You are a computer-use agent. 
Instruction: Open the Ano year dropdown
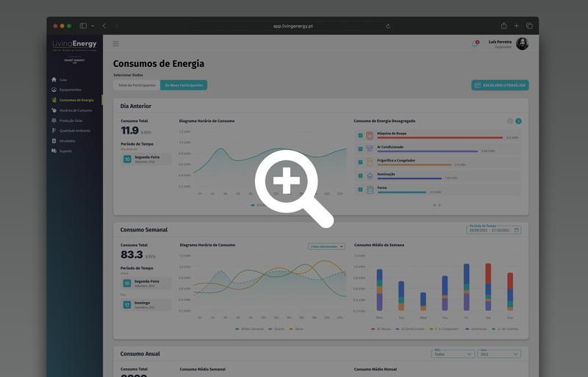pos(499,354)
